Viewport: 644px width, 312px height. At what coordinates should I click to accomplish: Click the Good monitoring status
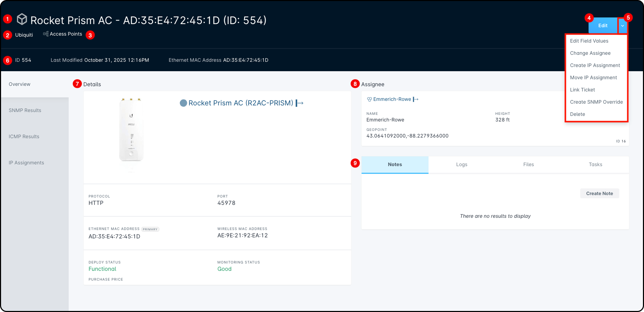(225, 269)
